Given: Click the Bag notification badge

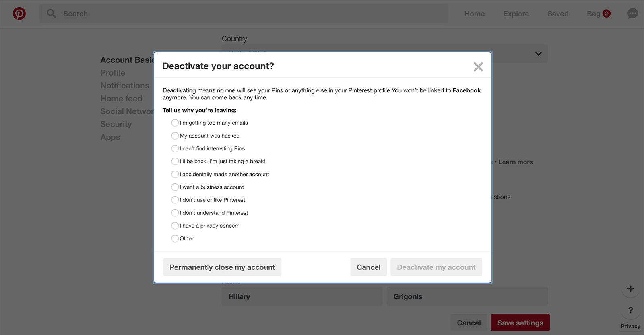Looking at the screenshot, I should [607, 14].
